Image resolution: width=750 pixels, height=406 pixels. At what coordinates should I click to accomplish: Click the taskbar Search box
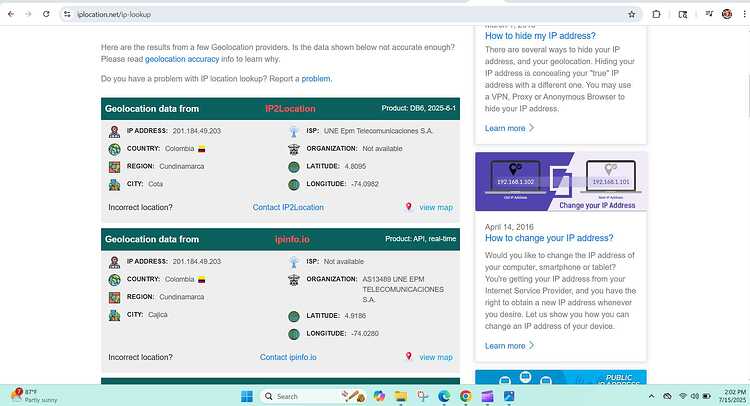(x=299, y=396)
